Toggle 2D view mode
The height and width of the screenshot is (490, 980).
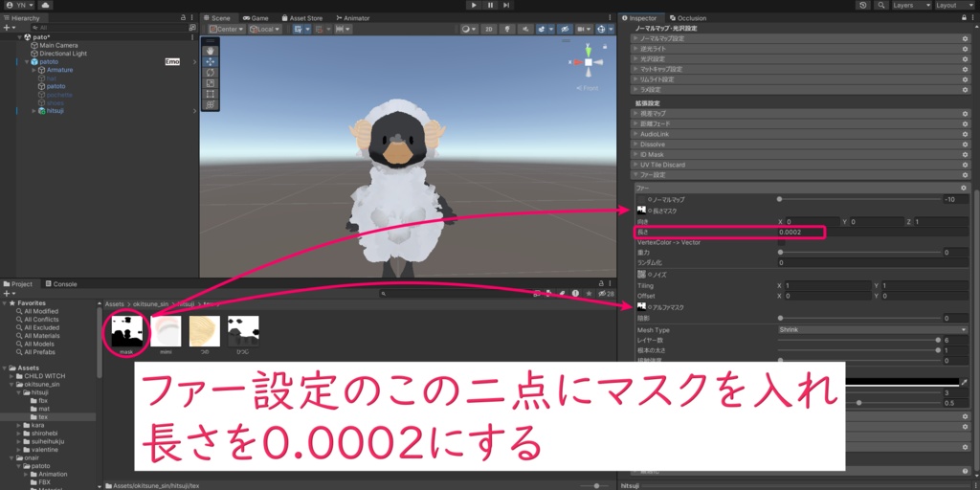[x=491, y=29]
